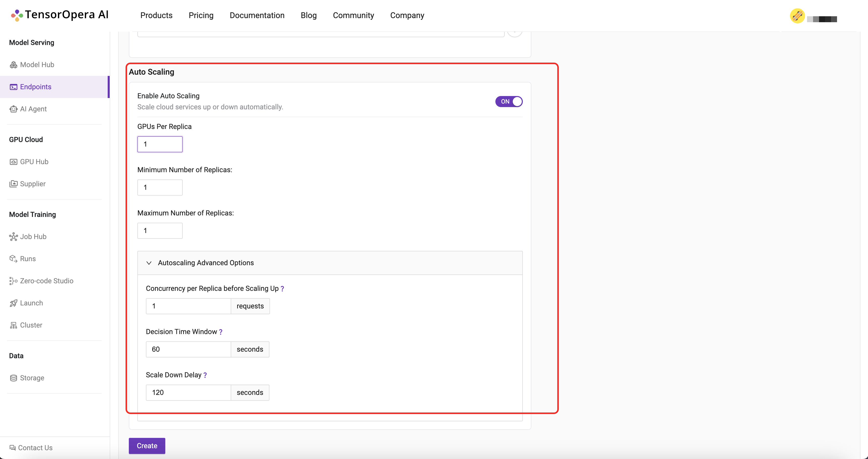Click Contact Us link

point(35,447)
